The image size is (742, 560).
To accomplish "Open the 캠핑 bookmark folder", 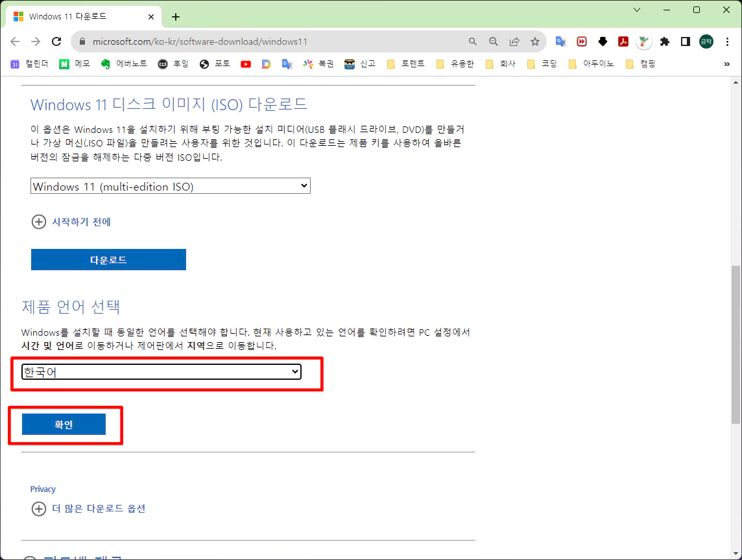I will click(x=640, y=64).
